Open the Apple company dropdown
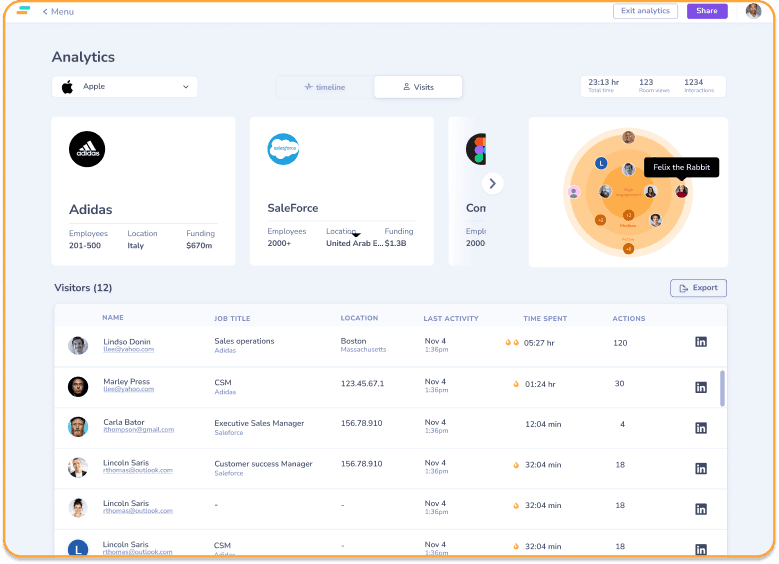Viewport: 779px width, 564px height. [x=124, y=86]
